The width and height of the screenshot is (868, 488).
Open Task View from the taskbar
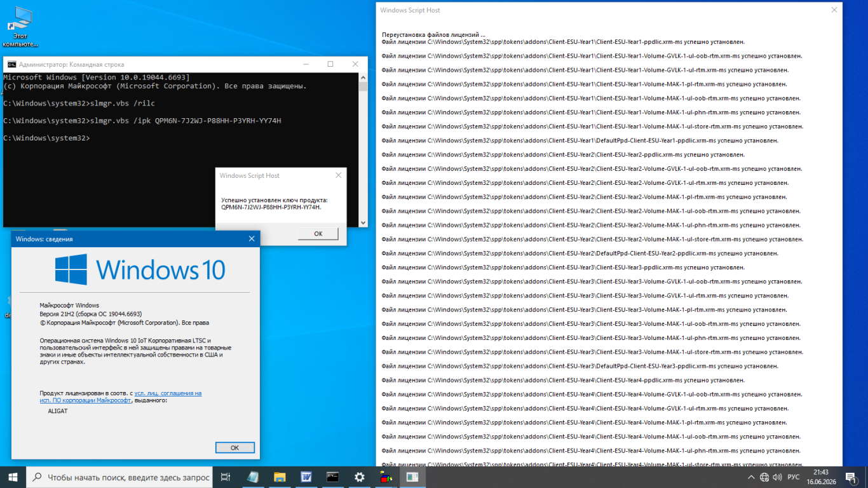coord(225,477)
